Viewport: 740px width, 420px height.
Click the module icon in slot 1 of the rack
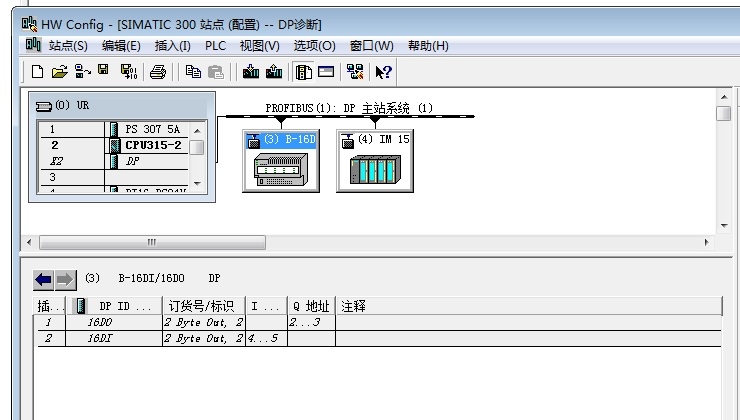pyautogui.click(x=114, y=129)
